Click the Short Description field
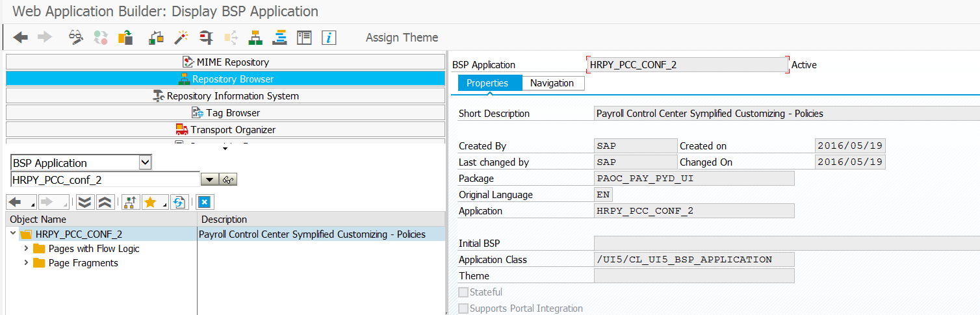 pyautogui.click(x=786, y=114)
